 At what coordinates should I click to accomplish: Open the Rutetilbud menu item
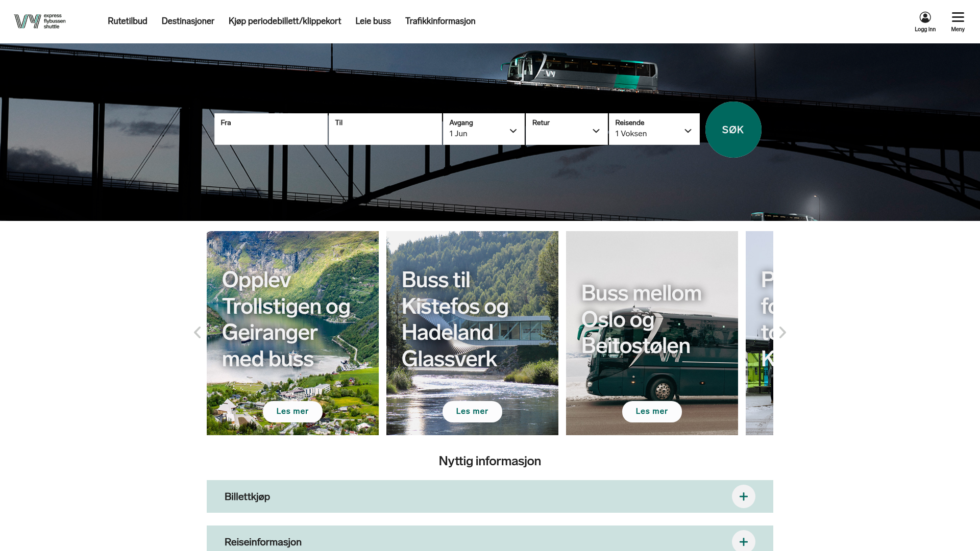click(127, 21)
